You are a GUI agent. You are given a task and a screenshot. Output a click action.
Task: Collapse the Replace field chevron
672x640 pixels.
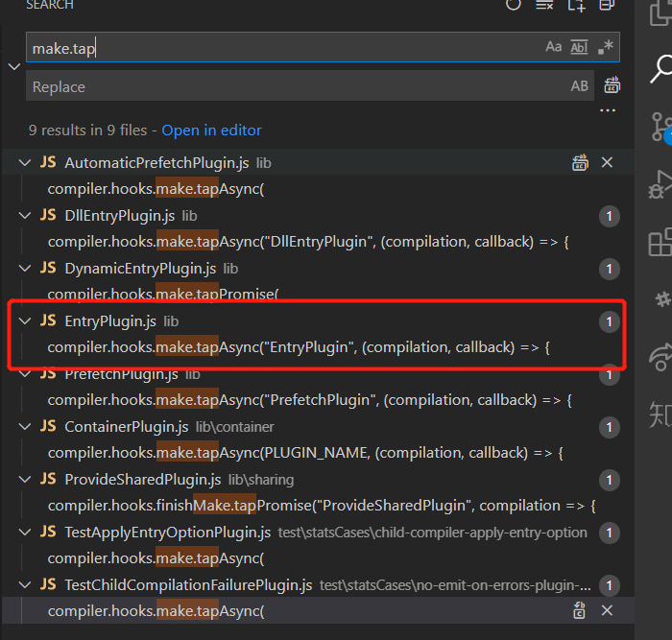click(14, 67)
